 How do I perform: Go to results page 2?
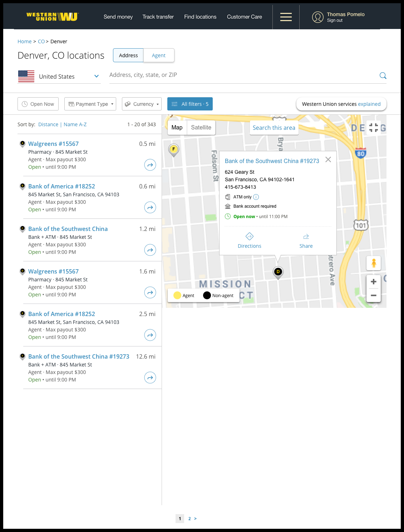[x=189, y=519]
